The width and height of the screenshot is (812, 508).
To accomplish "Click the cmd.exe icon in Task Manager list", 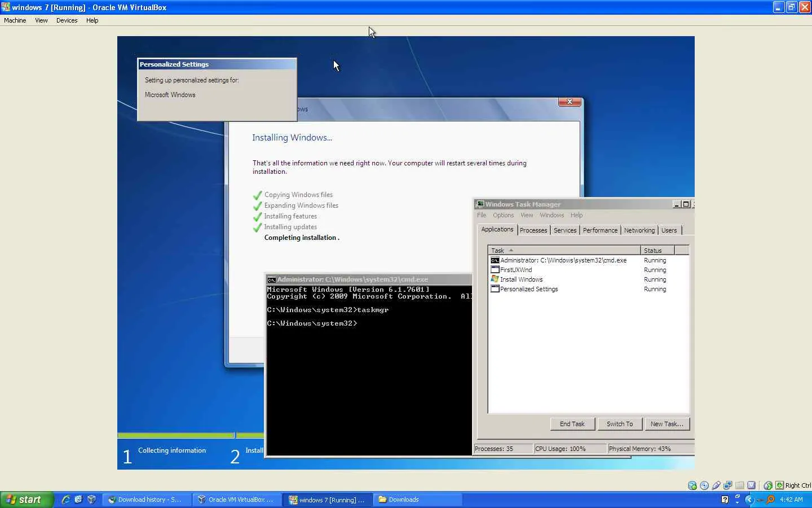I will click(495, 260).
